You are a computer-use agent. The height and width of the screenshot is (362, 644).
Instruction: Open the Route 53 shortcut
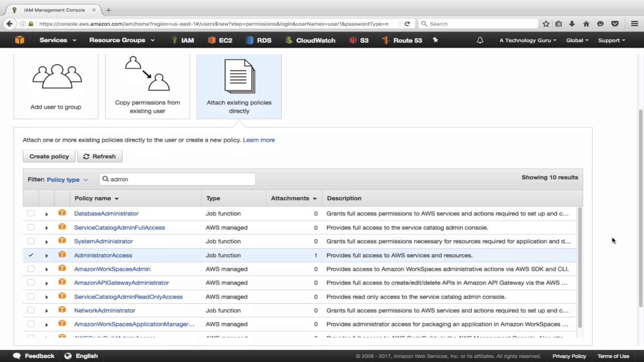(402, 40)
